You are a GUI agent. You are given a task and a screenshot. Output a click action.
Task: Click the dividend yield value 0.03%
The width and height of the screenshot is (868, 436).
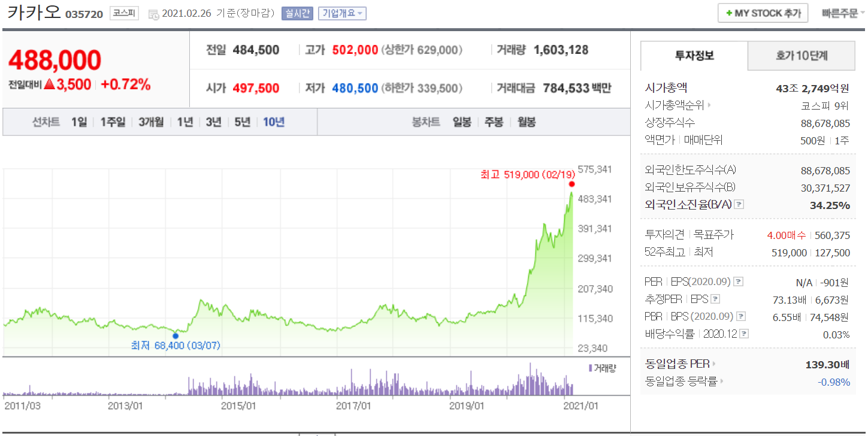(836, 335)
